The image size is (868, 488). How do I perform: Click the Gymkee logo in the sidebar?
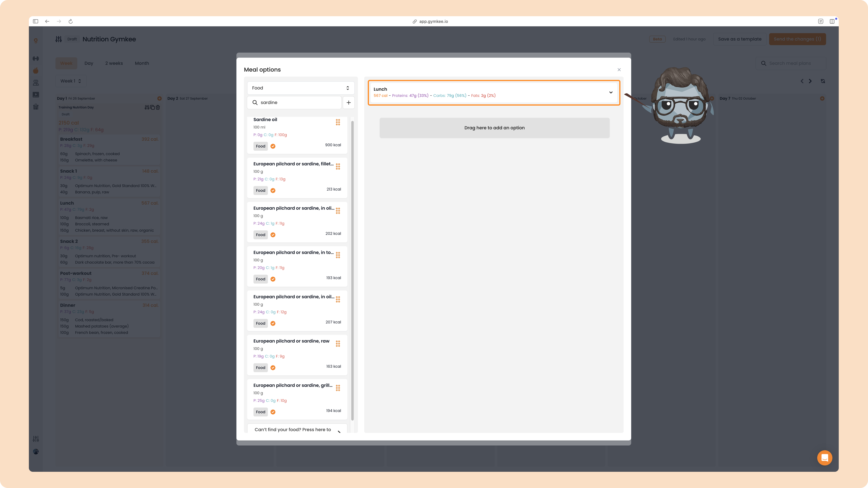tap(36, 41)
